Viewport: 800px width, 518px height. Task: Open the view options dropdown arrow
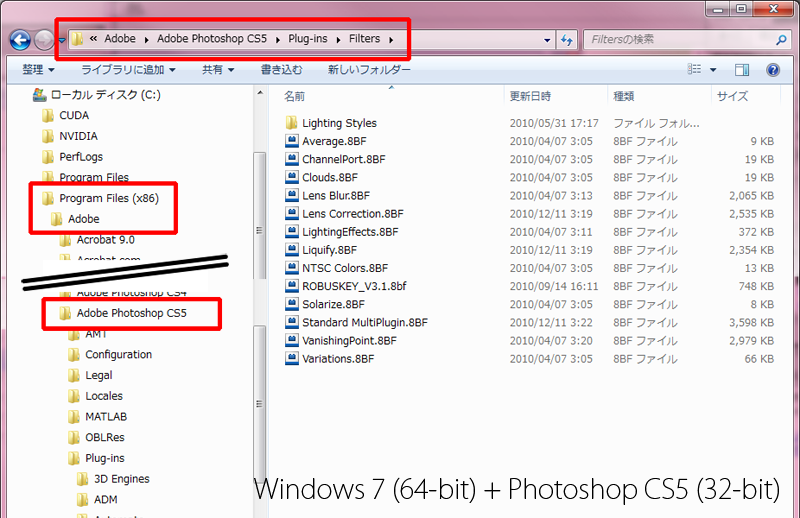point(713,70)
